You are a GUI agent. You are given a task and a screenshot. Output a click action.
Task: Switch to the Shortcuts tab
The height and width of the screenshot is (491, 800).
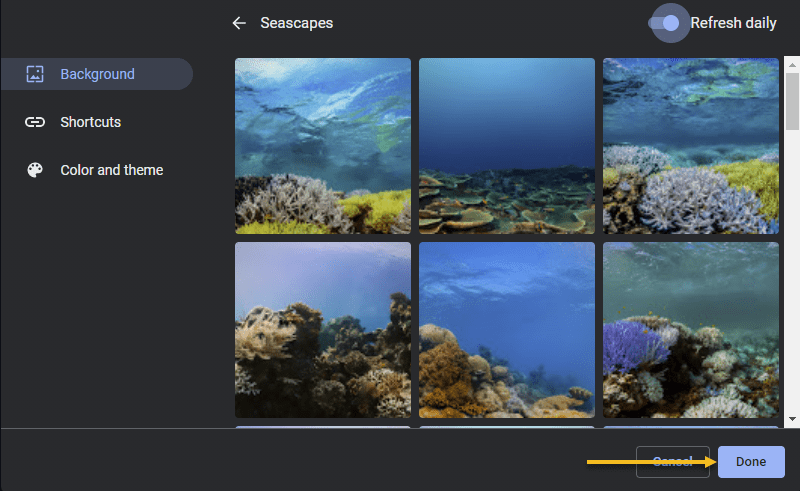(90, 122)
